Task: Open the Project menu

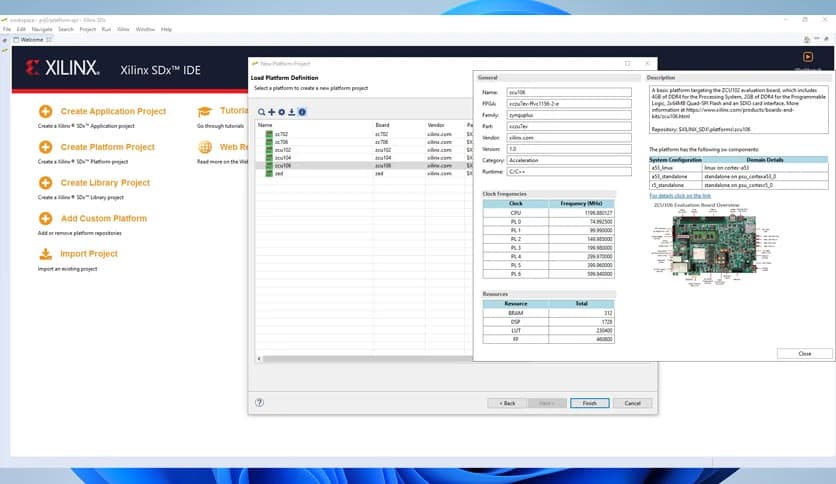Action: pyautogui.click(x=87, y=29)
